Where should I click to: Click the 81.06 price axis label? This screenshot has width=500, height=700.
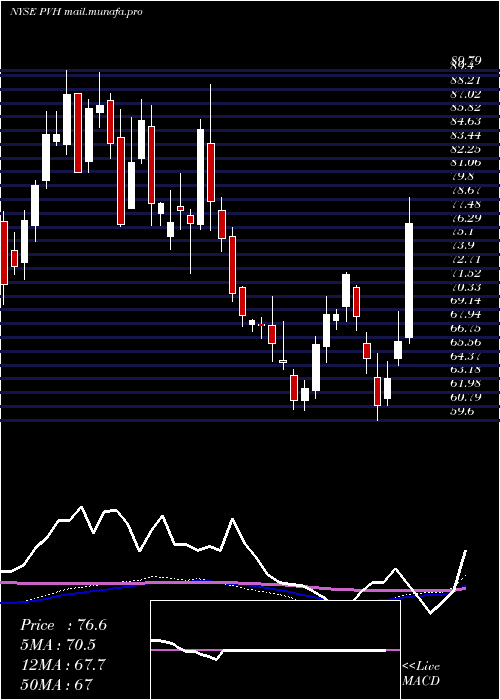pyautogui.click(x=465, y=163)
